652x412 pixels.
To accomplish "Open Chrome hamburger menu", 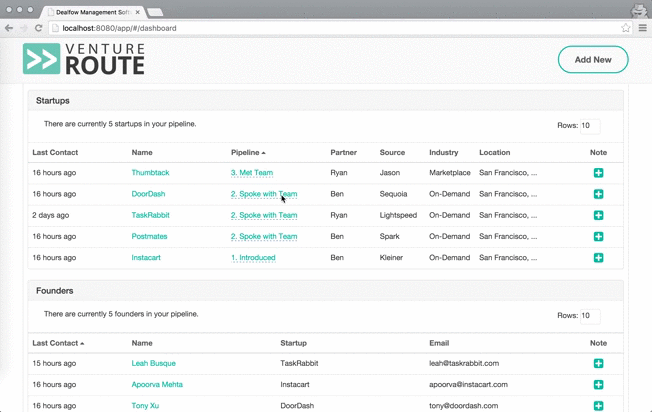I will (x=642, y=28).
